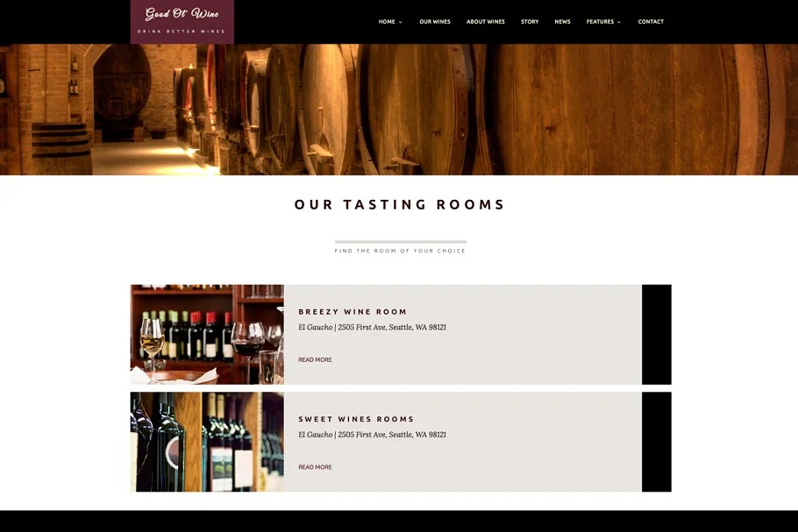Click the Breezy Wine Room glasses thumbnail
The height and width of the screenshot is (532, 798).
207,334
